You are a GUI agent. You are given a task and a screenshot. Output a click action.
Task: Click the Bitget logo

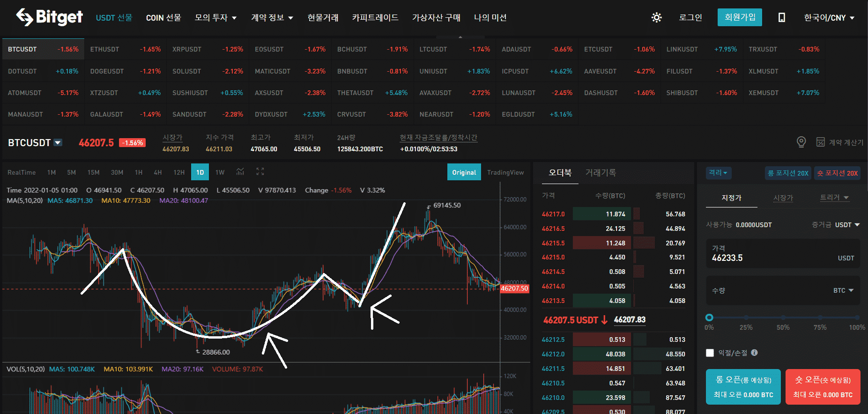49,17
